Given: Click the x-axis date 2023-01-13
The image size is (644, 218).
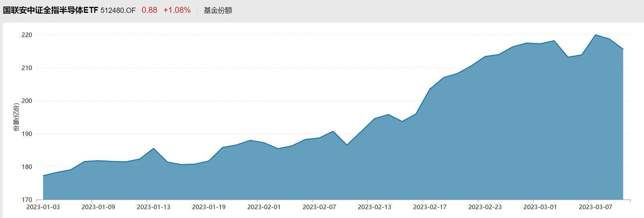Looking at the screenshot, I should tap(154, 207).
